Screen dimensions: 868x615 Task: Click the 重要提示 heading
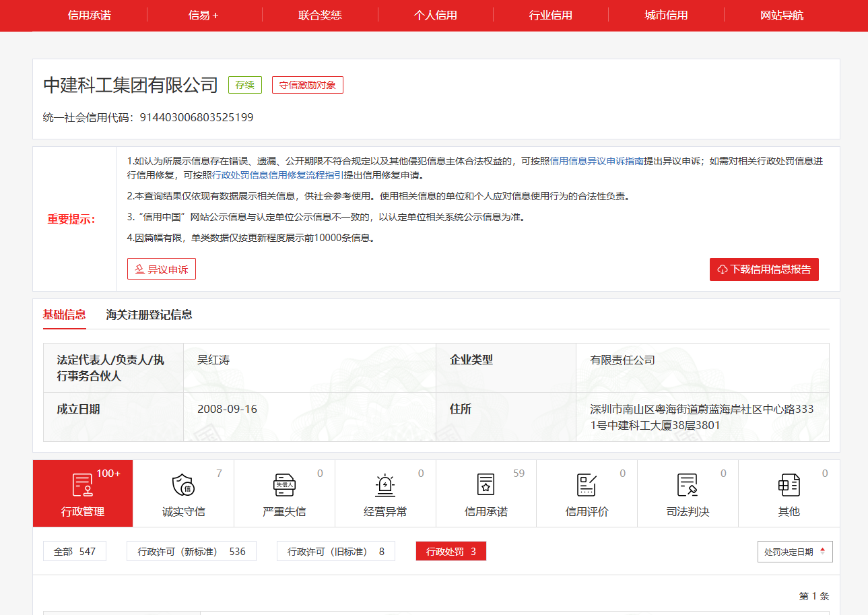pyautogui.click(x=71, y=220)
